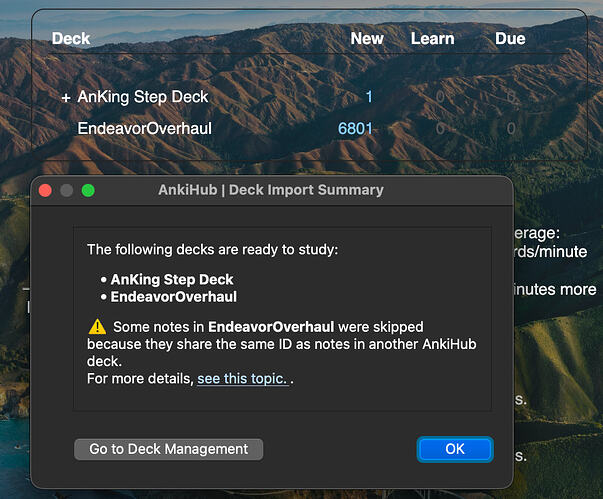Click 'The following decks are ready to study' text
Screen dimensions: 603x499
213,250
